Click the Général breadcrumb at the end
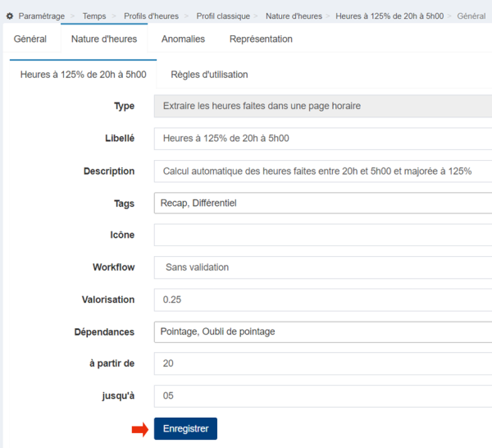Viewport: 492px width, 448px height. click(471, 16)
